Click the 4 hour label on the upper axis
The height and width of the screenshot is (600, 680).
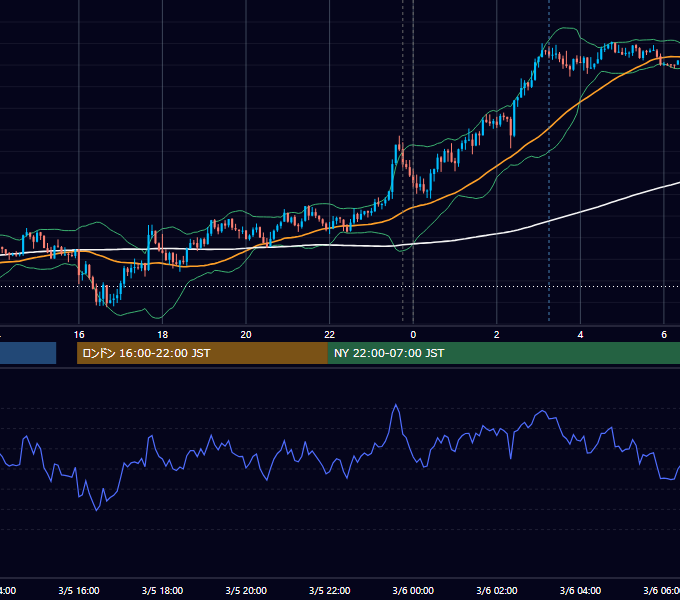point(580,335)
